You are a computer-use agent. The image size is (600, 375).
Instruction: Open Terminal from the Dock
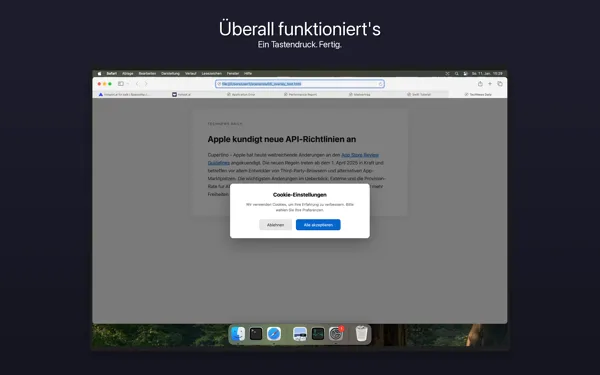(256, 334)
